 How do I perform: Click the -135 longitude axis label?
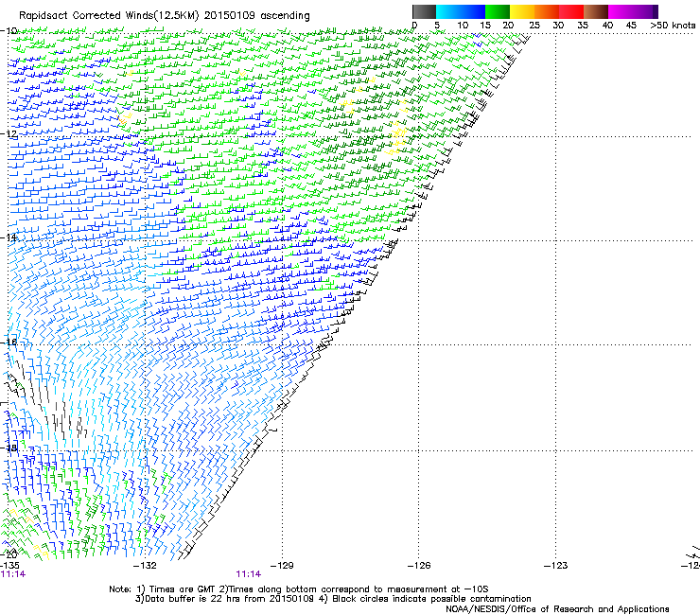(9, 566)
